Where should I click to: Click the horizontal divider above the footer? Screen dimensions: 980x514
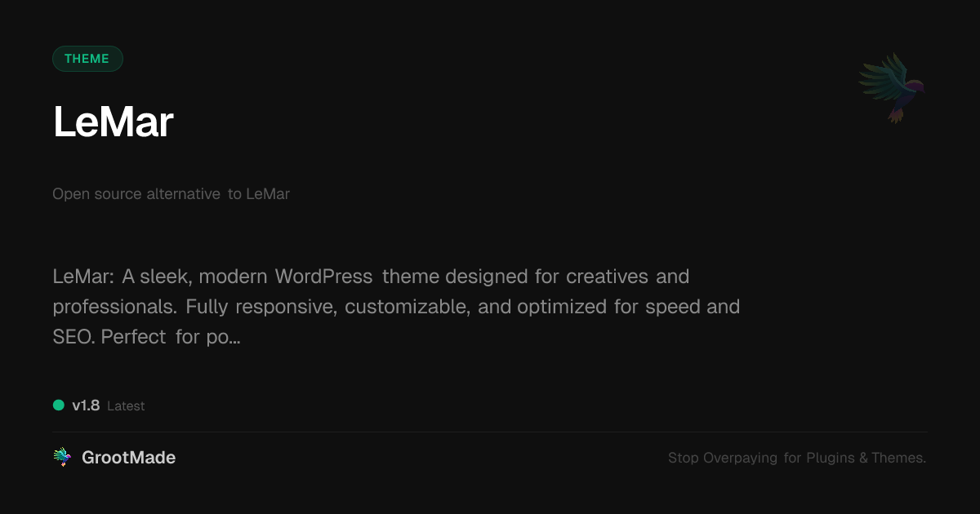[x=490, y=432]
